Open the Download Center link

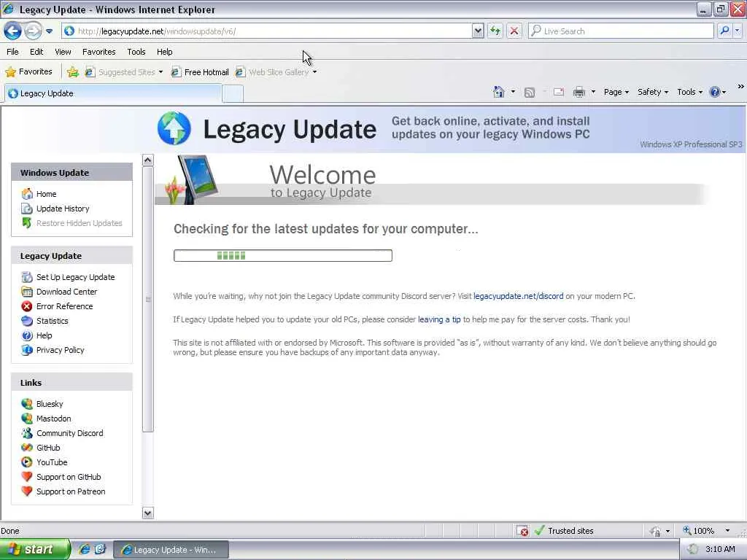(66, 292)
